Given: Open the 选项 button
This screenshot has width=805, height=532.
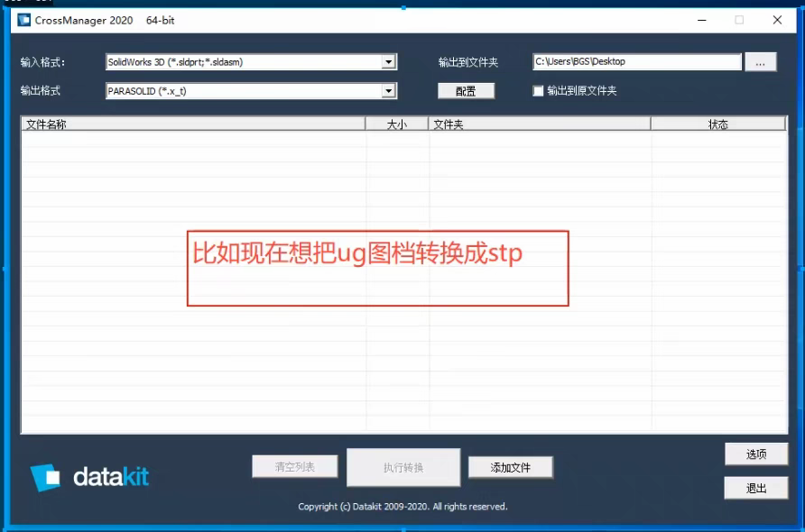Looking at the screenshot, I should click(x=756, y=454).
